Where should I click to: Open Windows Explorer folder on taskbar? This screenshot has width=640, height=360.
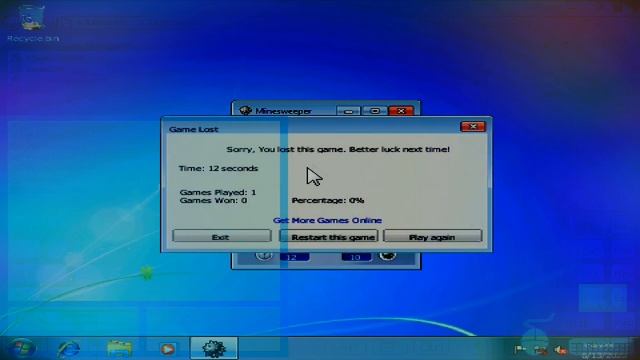coord(119,349)
